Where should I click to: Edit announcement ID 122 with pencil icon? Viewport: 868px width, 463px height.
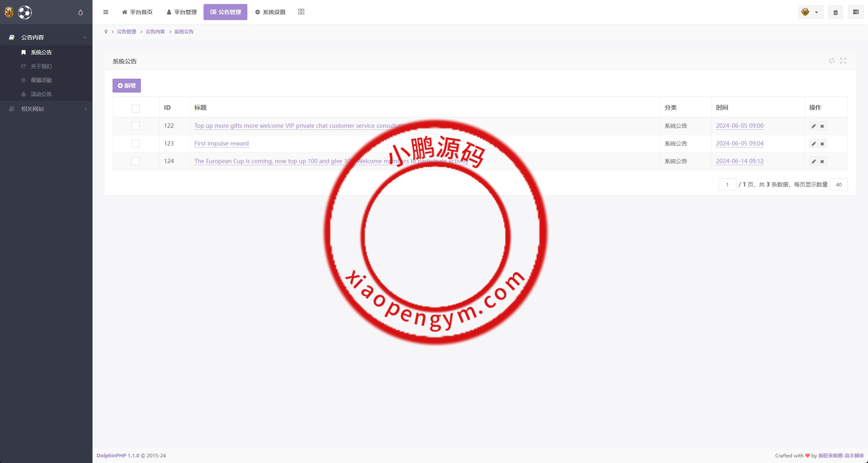[814, 126]
